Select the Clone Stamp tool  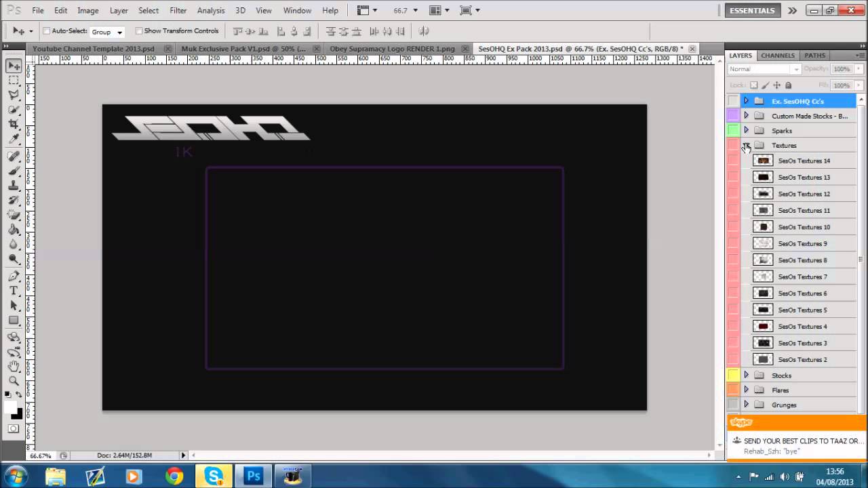(x=14, y=186)
